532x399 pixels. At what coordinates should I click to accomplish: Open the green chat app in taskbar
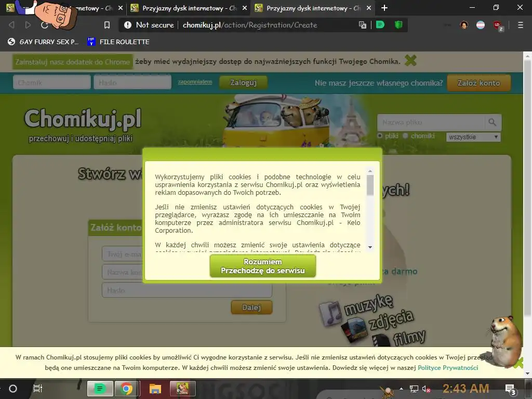[100, 389]
